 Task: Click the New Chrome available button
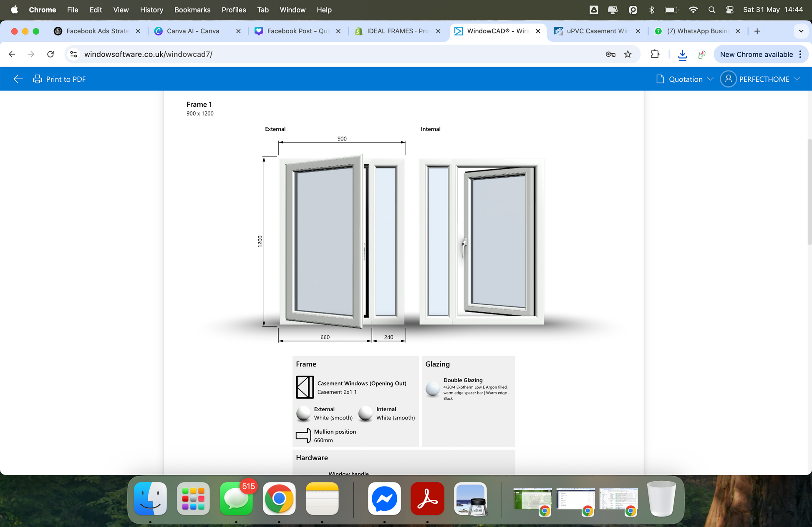[x=756, y=55]
